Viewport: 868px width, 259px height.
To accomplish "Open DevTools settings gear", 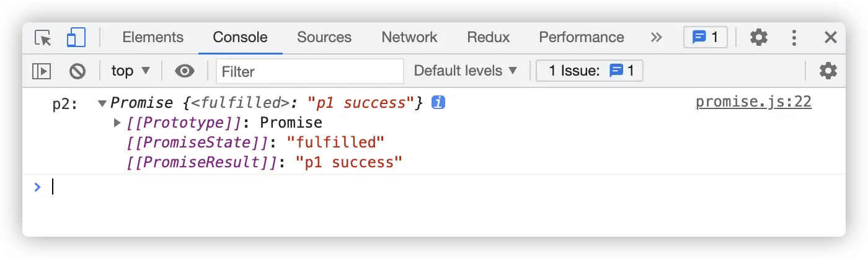I will (758, 38).
